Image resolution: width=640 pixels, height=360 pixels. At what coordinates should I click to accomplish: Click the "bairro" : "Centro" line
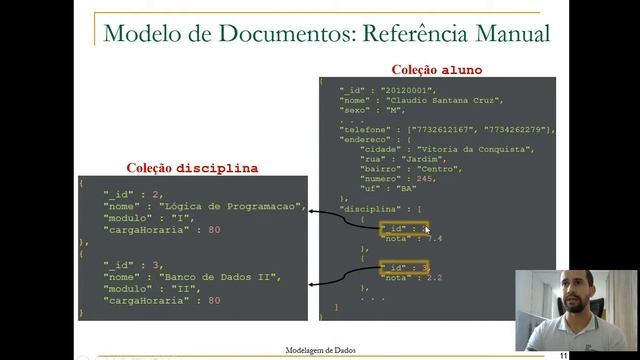[411, 169]
